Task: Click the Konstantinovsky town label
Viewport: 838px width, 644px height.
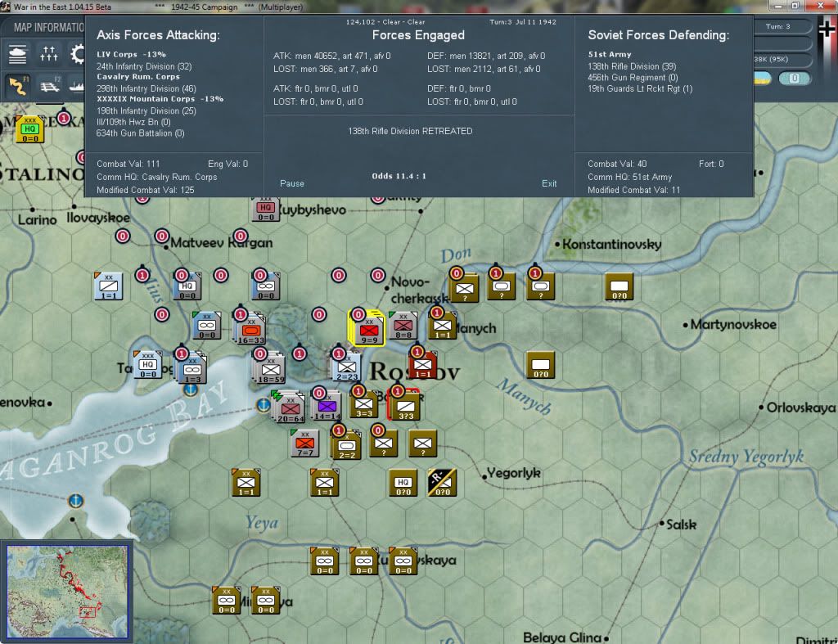Action: coord(611,244)
